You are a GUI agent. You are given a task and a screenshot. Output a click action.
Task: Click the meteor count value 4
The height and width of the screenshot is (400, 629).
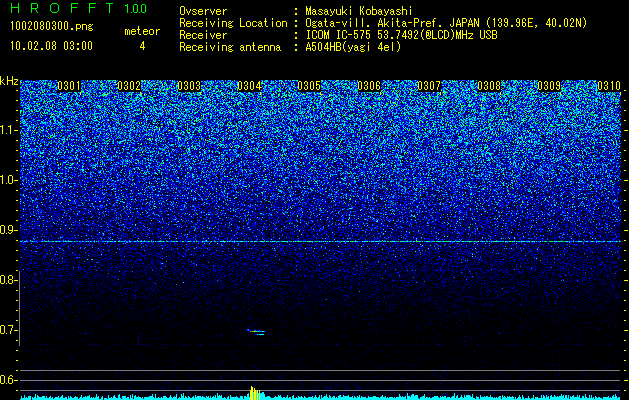tap(142, 46)
